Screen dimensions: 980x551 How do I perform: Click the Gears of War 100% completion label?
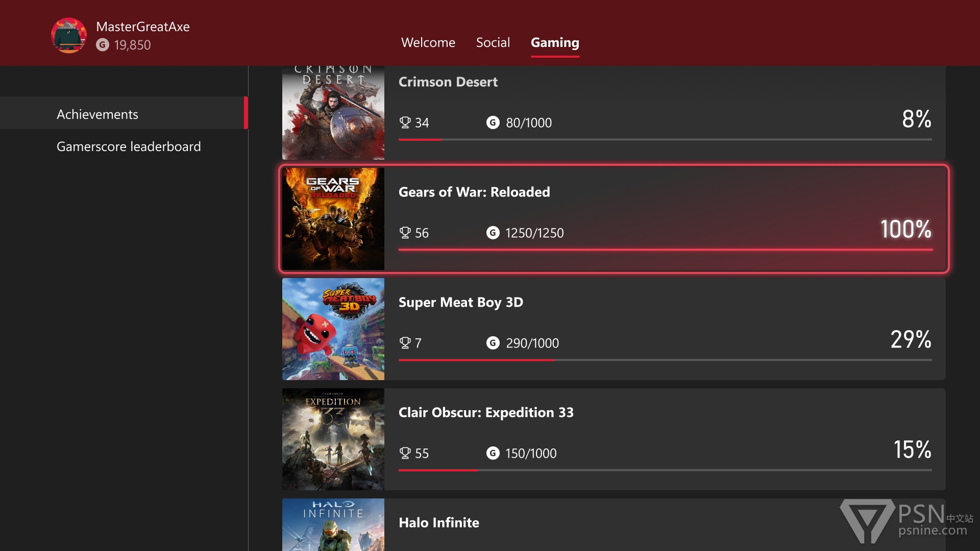pos(905,229)
